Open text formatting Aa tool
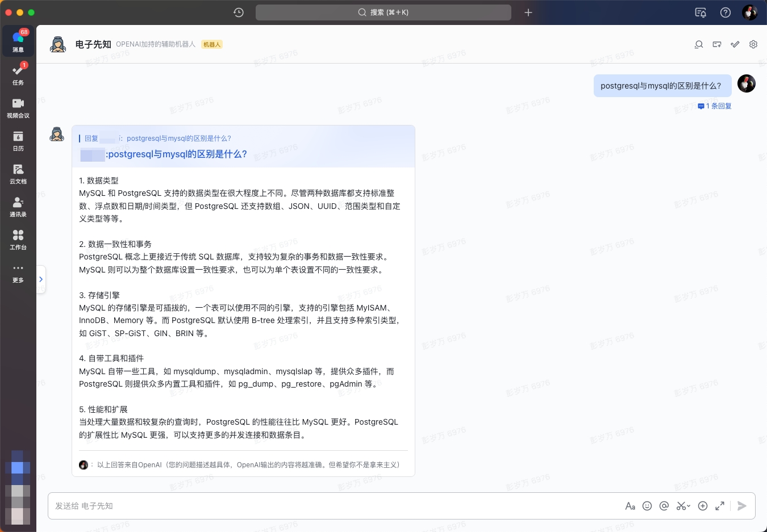Viewport: 767px width, 532px height. point(630,506)
